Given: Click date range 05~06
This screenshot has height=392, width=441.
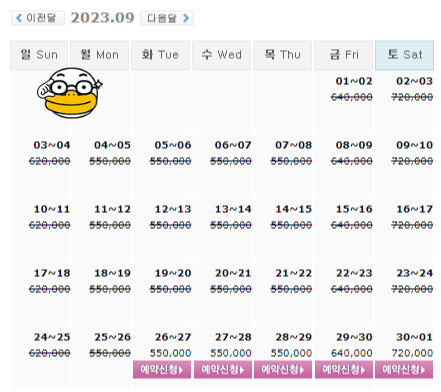Looking at the screenshot, I should point(173,145).
